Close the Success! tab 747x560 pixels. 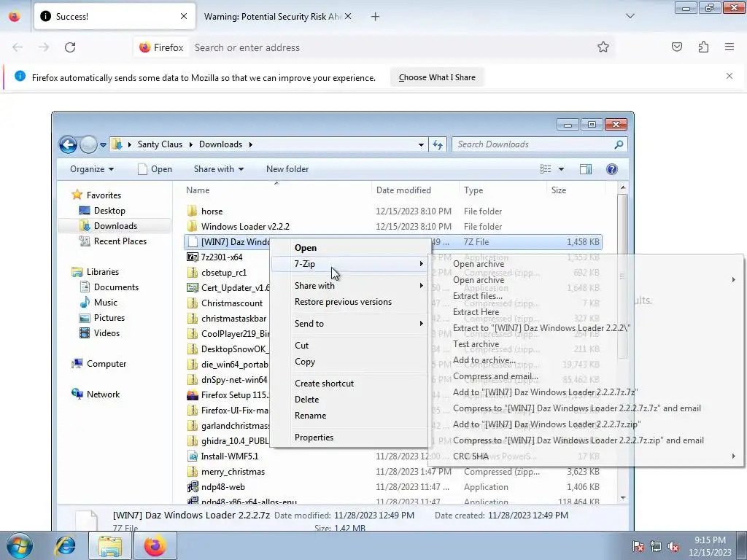coord(184,16)
